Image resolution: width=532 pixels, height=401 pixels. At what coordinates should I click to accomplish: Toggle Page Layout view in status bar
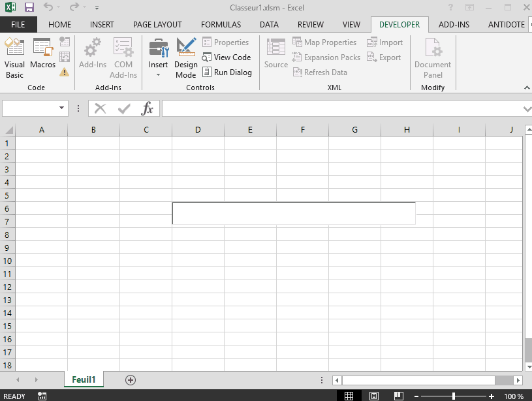pyautogui.click(x=373, y=395)
